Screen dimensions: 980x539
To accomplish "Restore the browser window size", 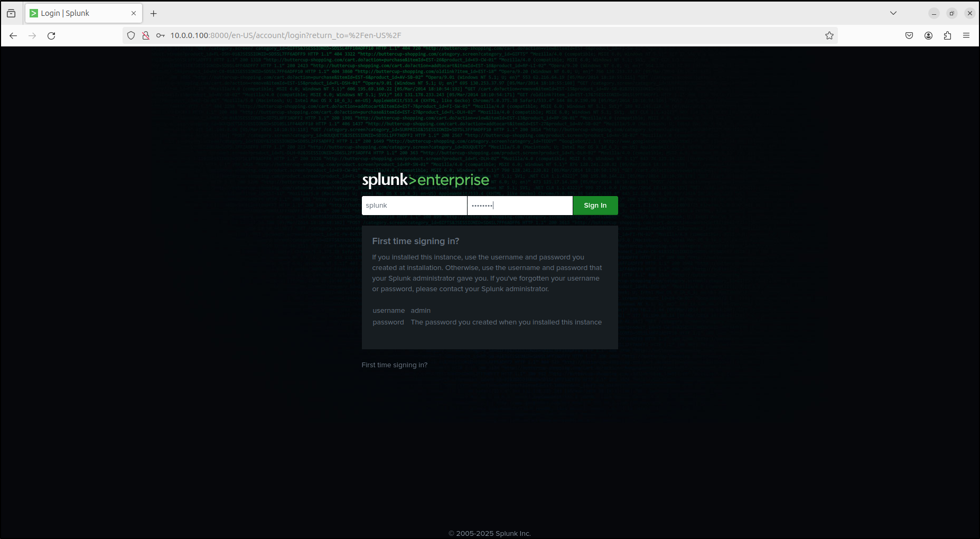I will 952,13.
